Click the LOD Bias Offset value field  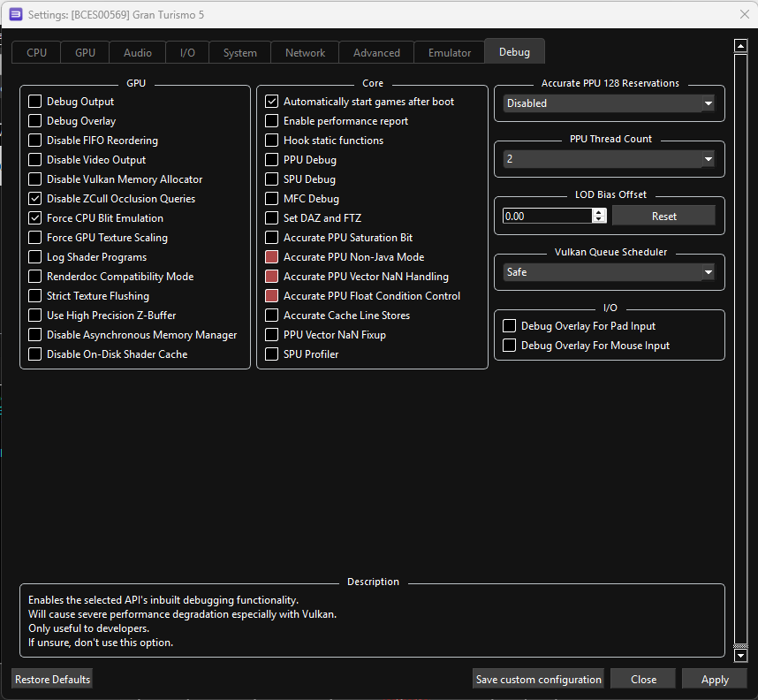pos(546,216)
